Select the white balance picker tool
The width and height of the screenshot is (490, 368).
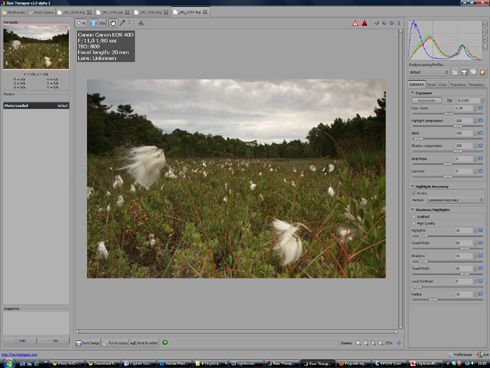(x=122, y=23)
